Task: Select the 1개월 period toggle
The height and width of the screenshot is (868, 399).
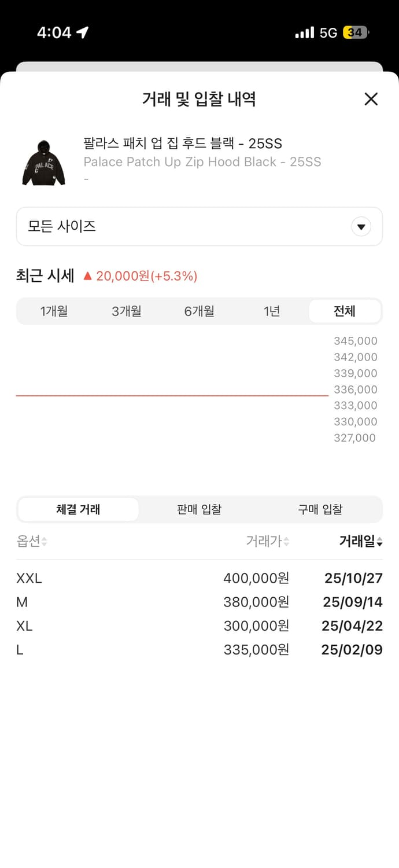Action: [55, 311]
